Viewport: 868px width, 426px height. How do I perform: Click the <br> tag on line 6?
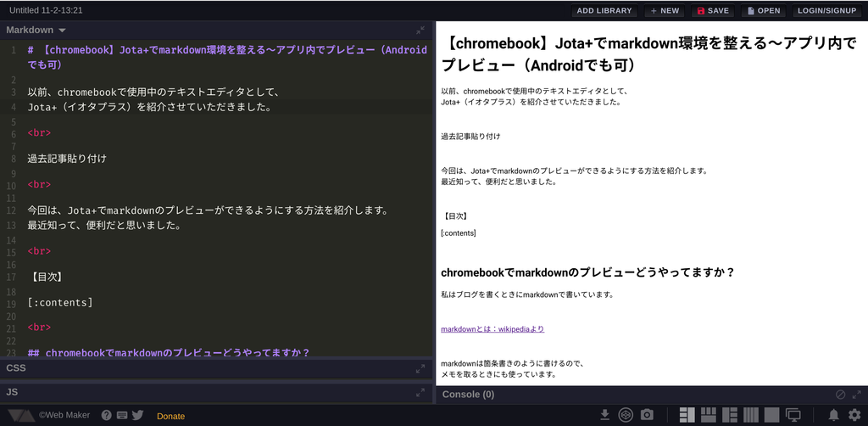coord(39,133)
